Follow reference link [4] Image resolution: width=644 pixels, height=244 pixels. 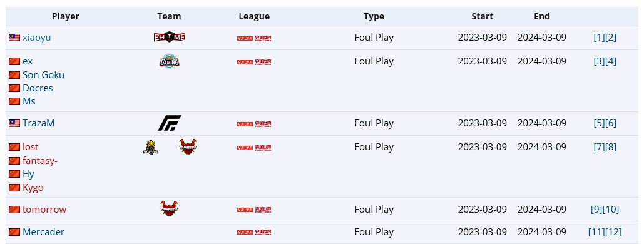point(611,61)
